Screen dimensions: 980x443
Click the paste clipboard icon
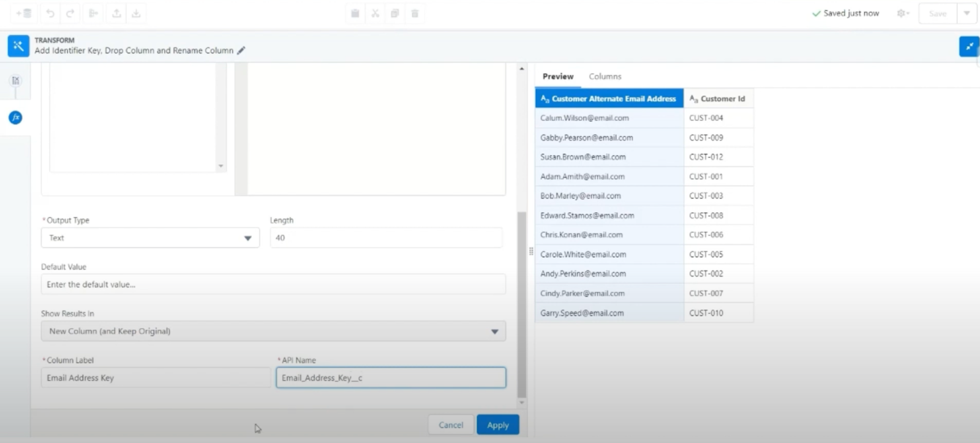pyautogui.click(x=355, y=13)
